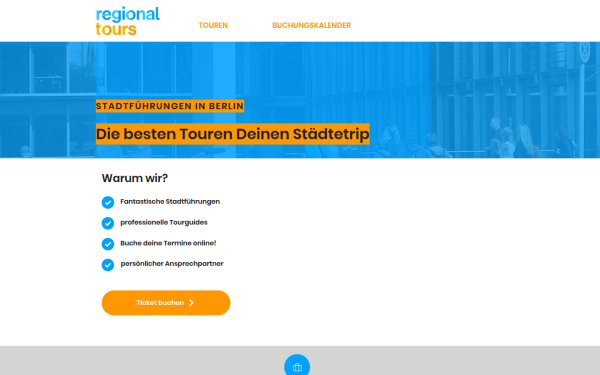Click the 'STADTFÜHRUNGEN IN BERLIN' subtitle
Viewport: 600px width, 375px height.
pos(170,106)
